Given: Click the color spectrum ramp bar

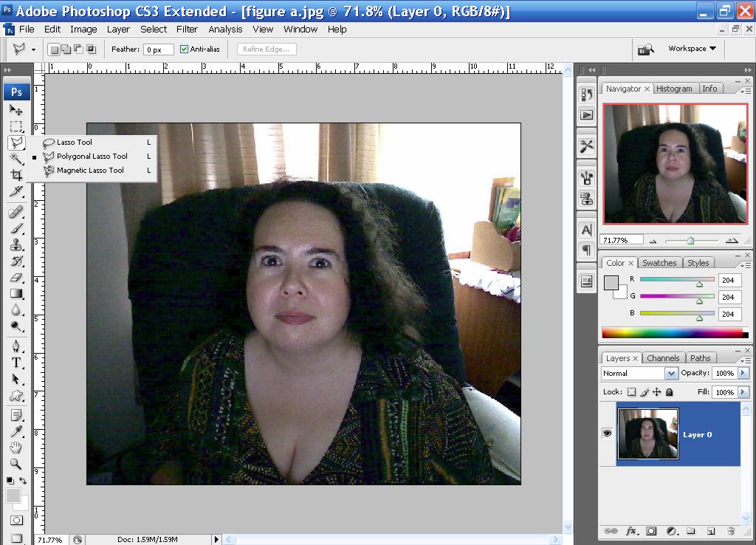Looking at the screenshot, I should coord(675,333).
